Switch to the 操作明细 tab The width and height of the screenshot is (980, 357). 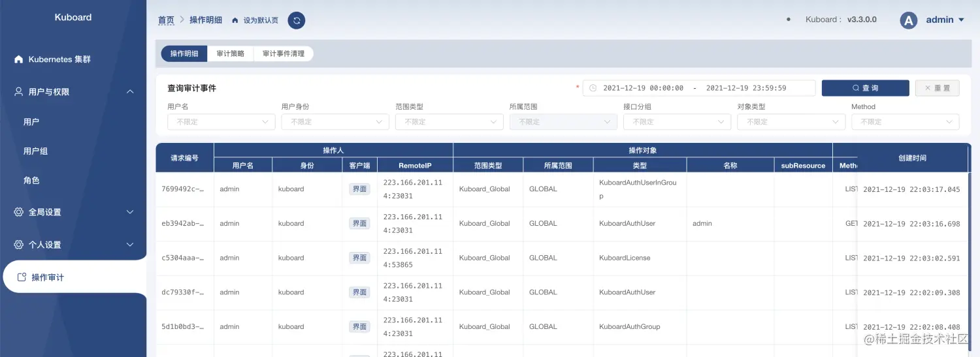coord(184,54)
